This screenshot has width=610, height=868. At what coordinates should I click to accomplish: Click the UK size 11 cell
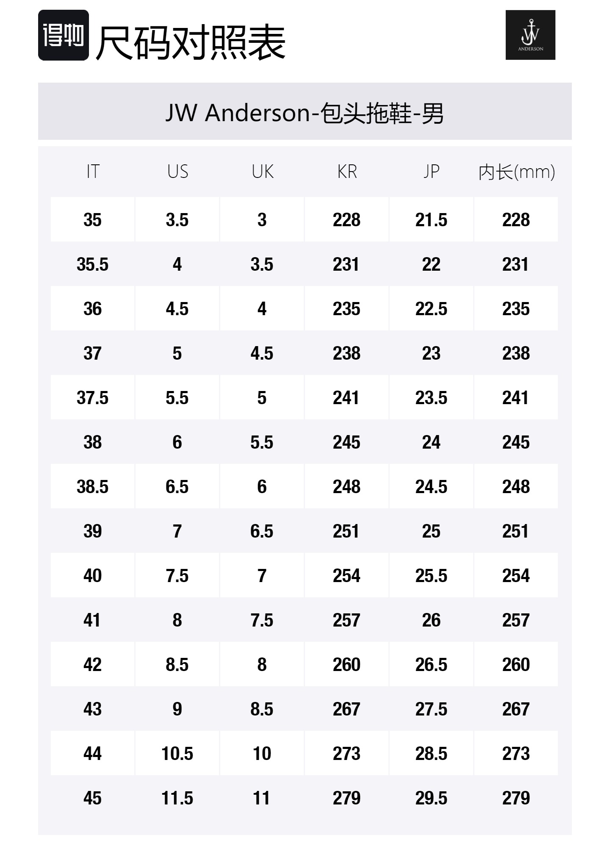pyautogui.click(x=262, y=798)
